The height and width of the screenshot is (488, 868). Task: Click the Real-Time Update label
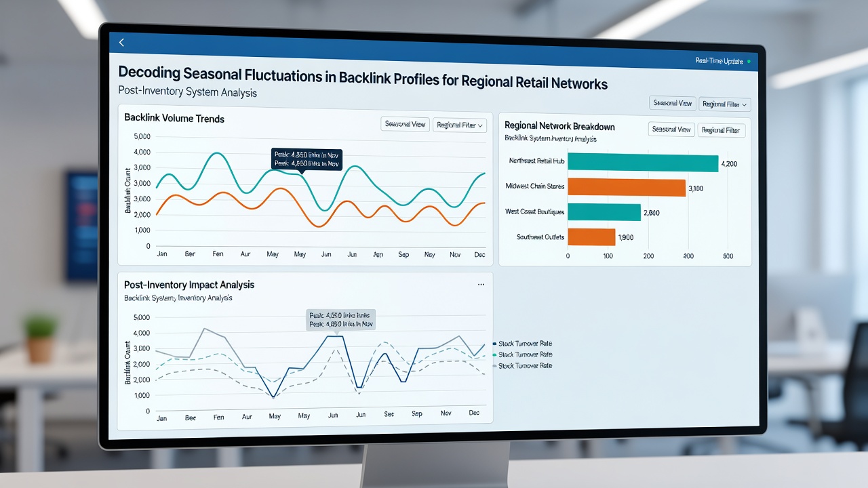[719, 61]
